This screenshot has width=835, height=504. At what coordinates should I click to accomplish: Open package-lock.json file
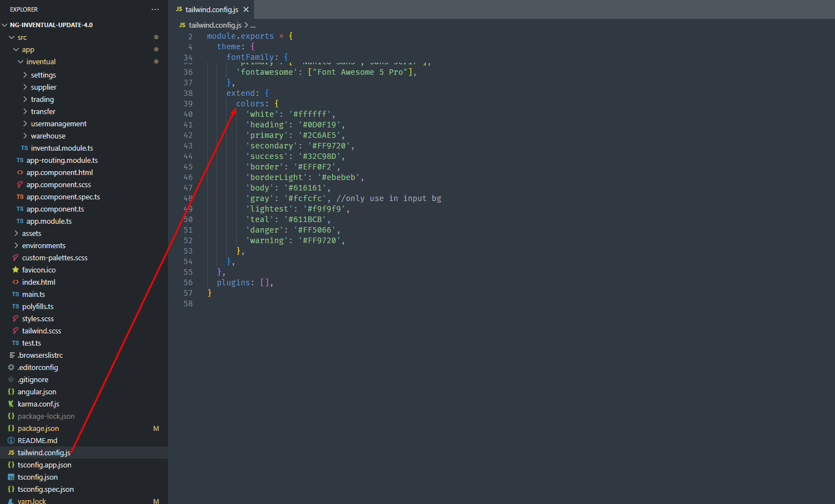pyautogui.click(x=46, y=416)
